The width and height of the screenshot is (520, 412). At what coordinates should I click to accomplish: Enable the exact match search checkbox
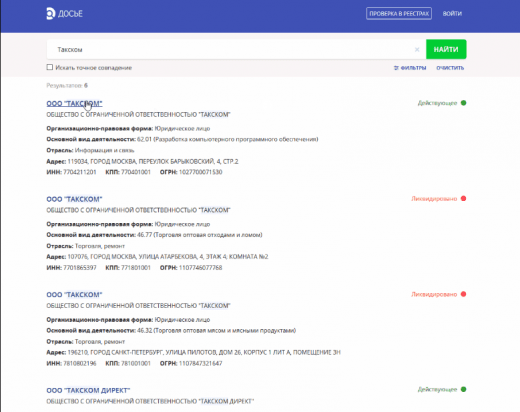pyautogui.click(x=50, y=67)
